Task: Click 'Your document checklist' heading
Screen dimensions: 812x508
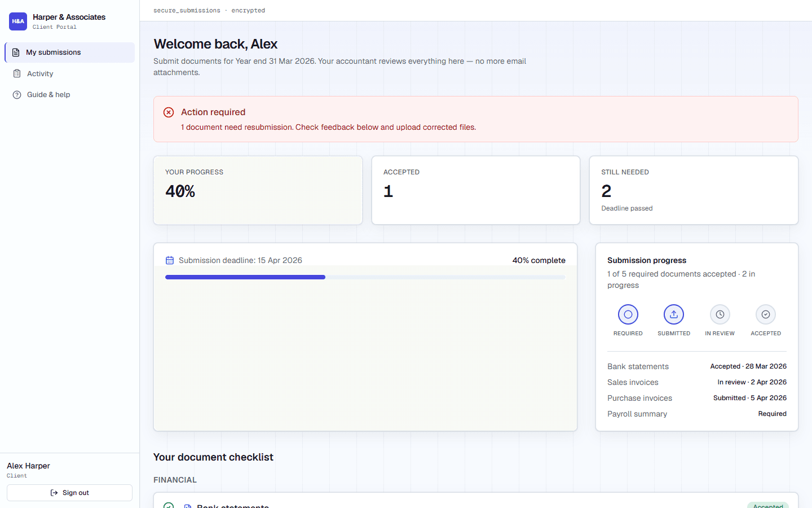Action: pos(213,457)
